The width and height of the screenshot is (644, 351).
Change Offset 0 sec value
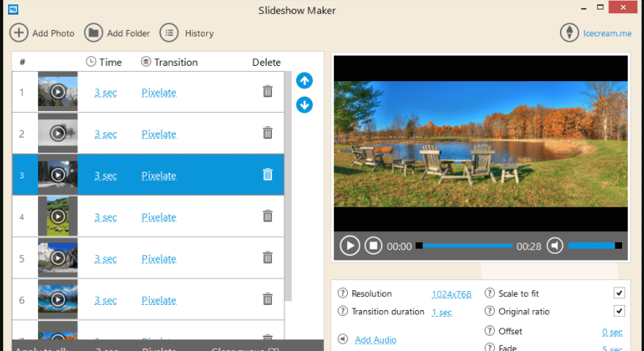click(x=613, y=332)
